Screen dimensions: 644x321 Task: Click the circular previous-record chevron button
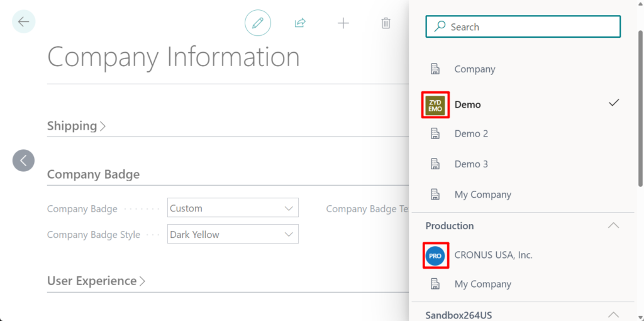[23, 160]
